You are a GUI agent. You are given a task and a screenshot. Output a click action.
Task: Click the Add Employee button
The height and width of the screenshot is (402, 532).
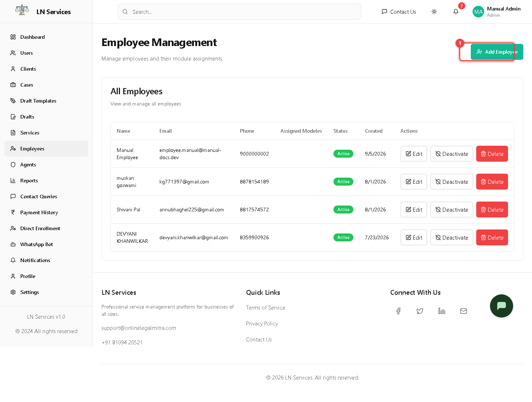pos(497,52)
